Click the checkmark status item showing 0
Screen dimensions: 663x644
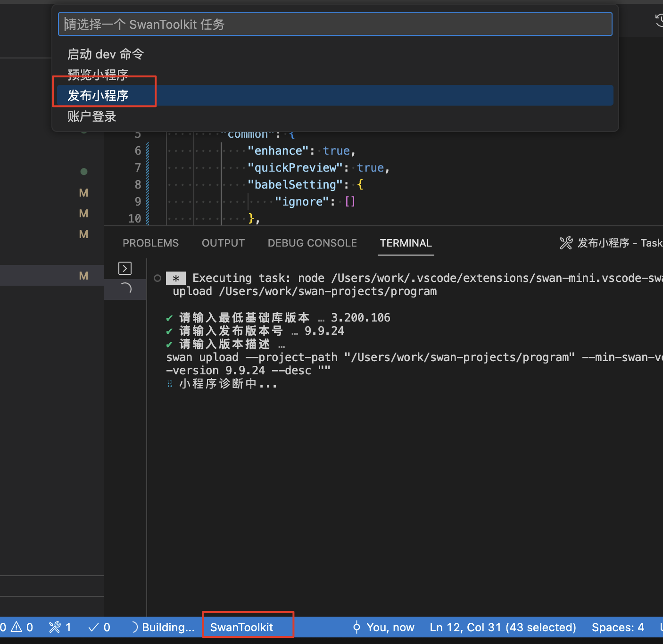(99, 627)
